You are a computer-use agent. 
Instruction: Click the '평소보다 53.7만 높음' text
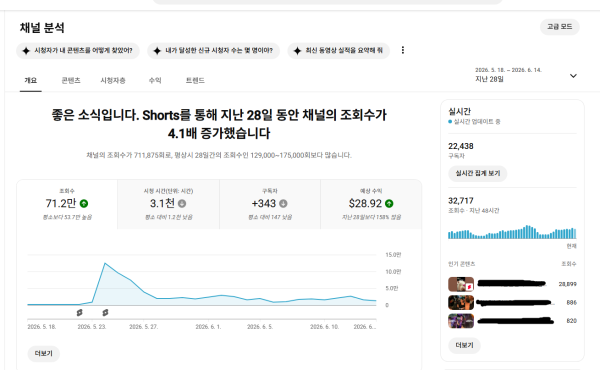(67, 217)
